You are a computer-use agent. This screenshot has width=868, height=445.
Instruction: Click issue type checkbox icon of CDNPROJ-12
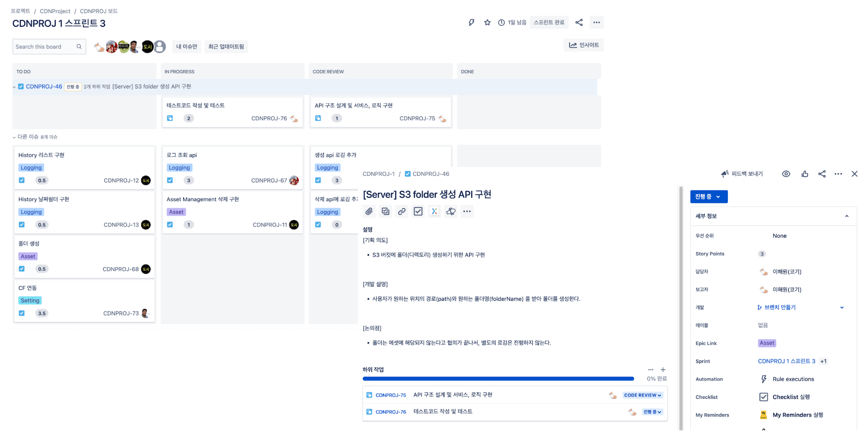[x=22, y=180]
